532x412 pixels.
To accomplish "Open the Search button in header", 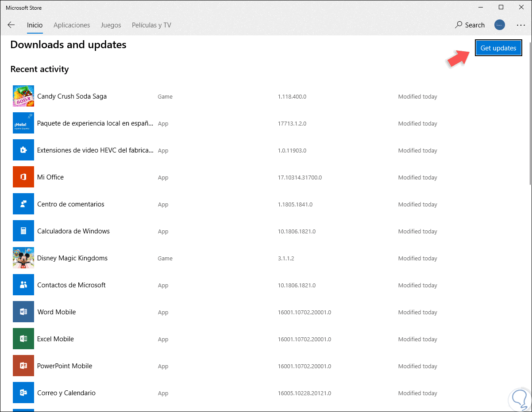I will click(x=470, y=25).
